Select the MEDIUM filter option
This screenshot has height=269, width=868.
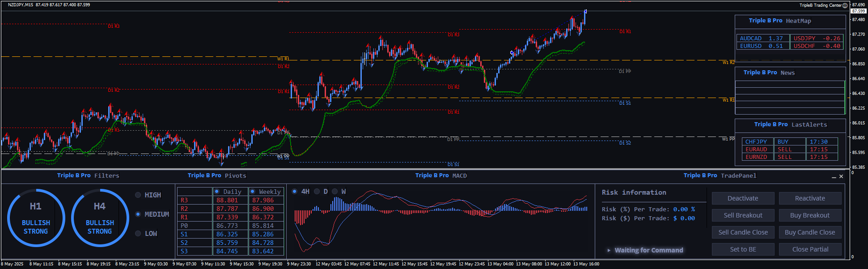(138, 214)
